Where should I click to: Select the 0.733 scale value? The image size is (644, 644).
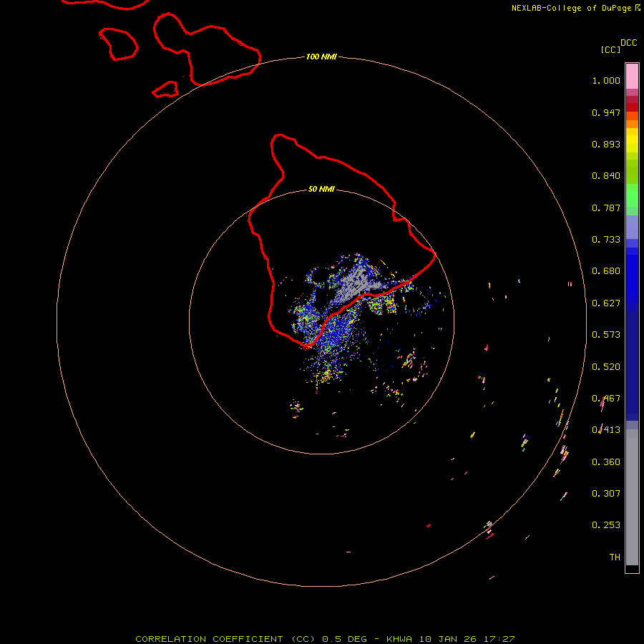[606, 240]
